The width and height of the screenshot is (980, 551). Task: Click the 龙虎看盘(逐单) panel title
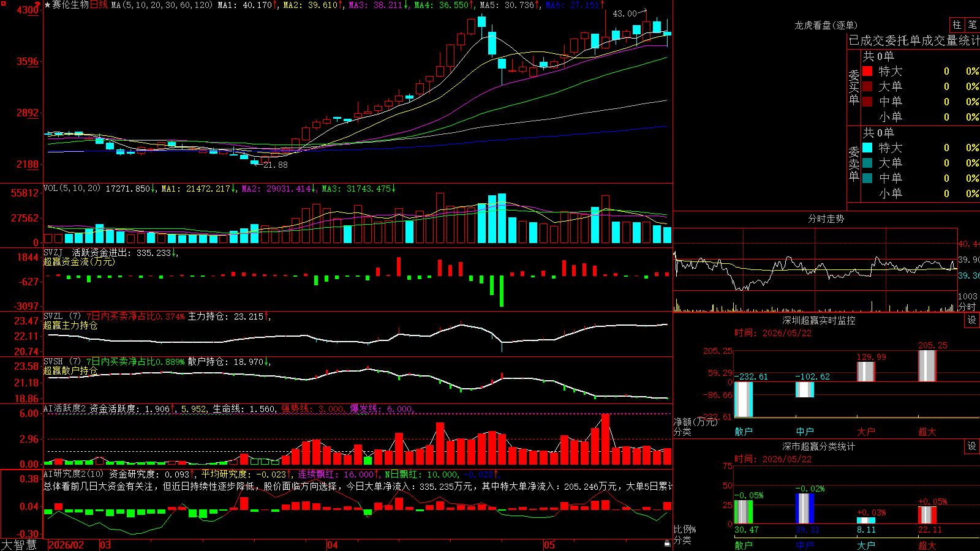tap(826, 25)
